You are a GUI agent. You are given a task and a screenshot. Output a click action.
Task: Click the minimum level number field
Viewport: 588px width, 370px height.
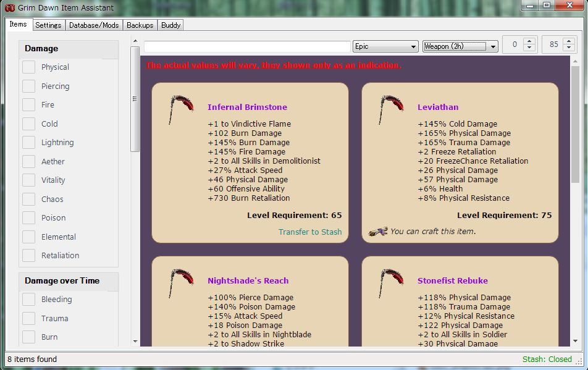click(514, 44)
